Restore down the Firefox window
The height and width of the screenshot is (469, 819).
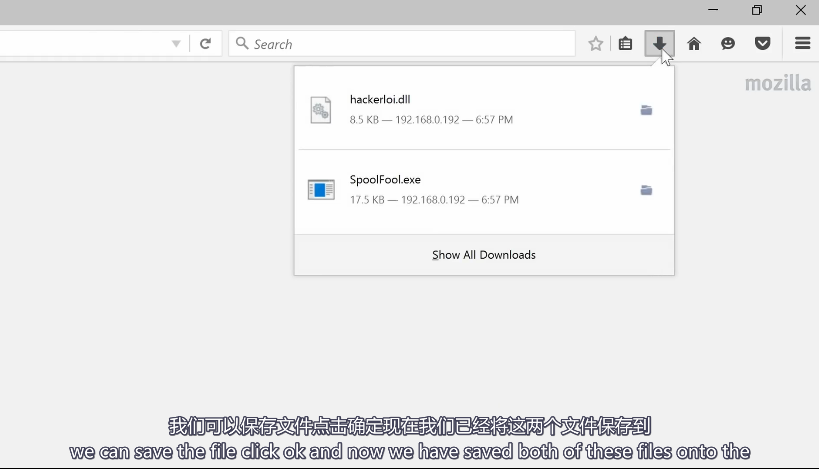click(x=757, y=10)
